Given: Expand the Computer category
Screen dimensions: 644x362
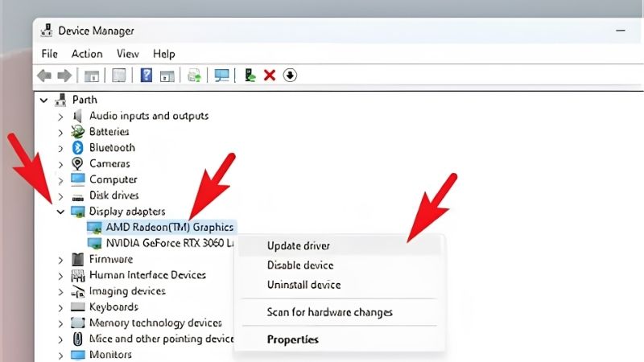Looking at the screenshot, I should pos(61,180).
